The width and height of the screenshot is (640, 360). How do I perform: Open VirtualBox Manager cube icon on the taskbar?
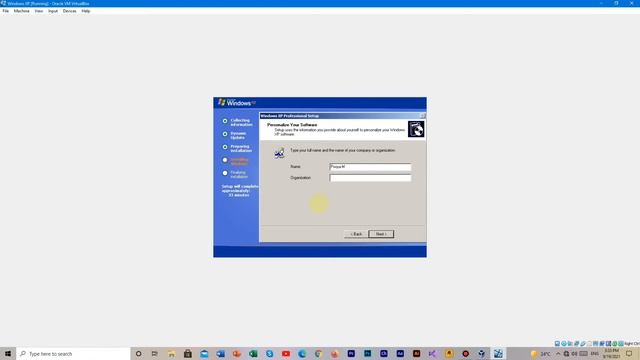pos(482,353)
